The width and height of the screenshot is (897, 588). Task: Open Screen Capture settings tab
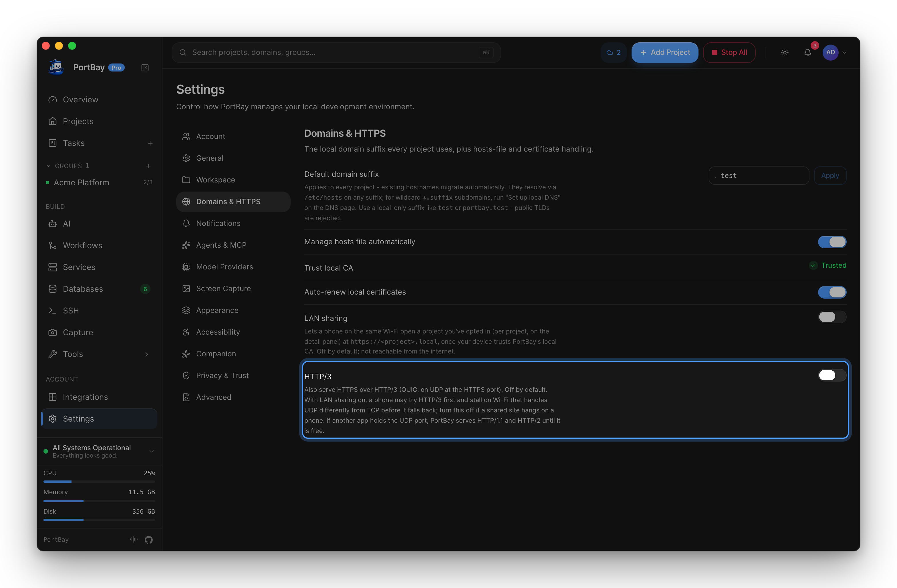point(233,289)
